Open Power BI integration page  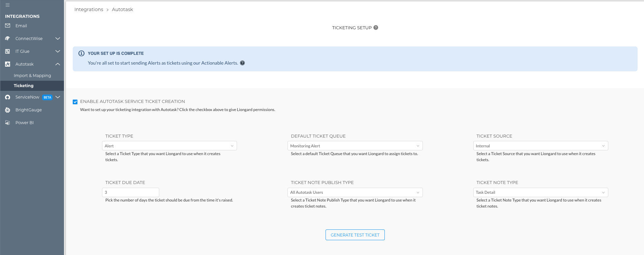coord(25,123)
